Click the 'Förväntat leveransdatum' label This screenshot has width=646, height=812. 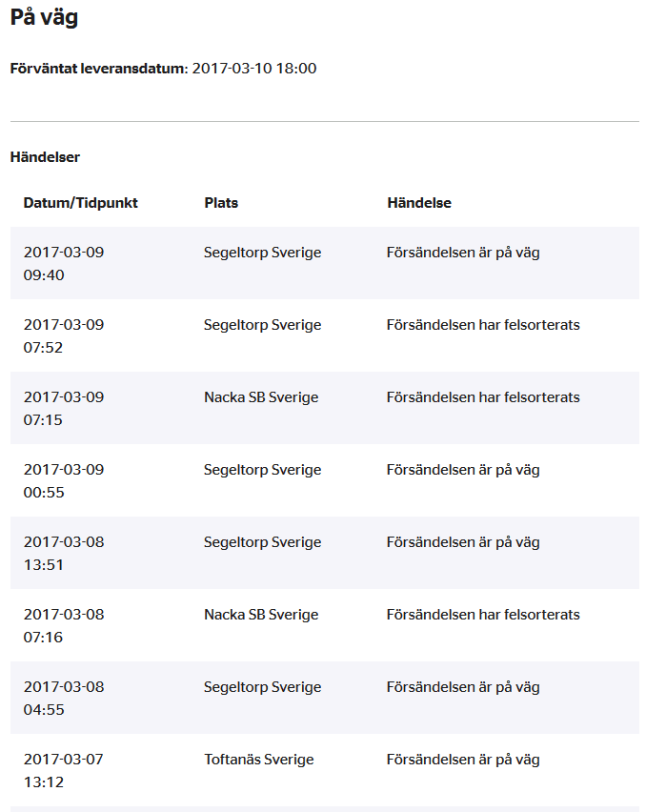click(99, 69)
